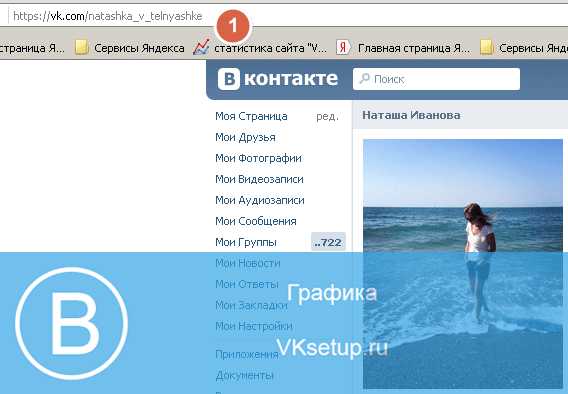The image size is (568, 394).
Task: Open Приложения in the sidebar
Action: coord(247,355)
